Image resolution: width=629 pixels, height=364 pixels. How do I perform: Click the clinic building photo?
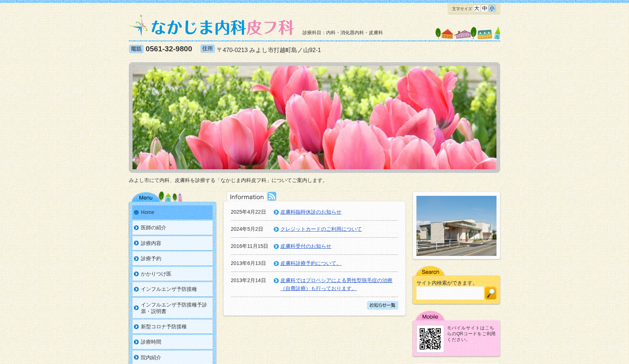(x=456, y=226)
